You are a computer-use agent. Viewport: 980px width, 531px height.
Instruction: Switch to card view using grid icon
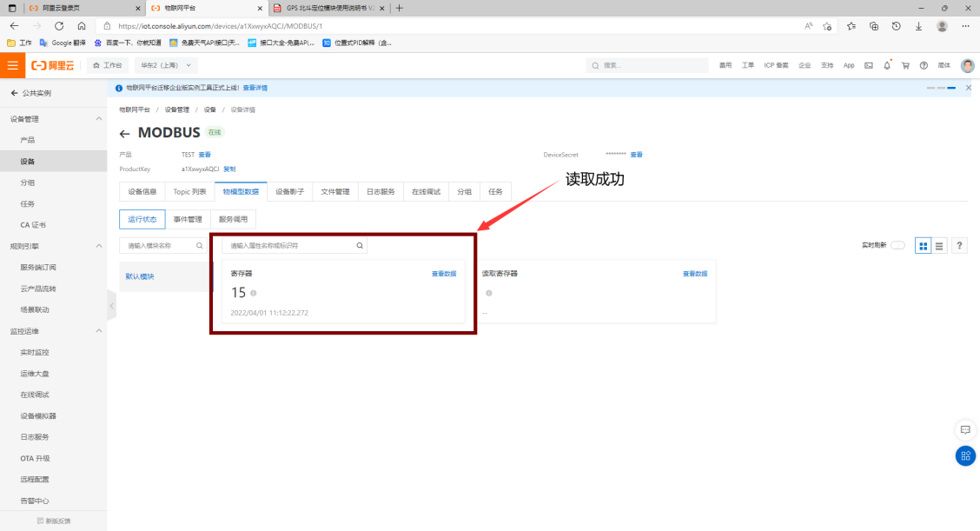click(923, 245)
